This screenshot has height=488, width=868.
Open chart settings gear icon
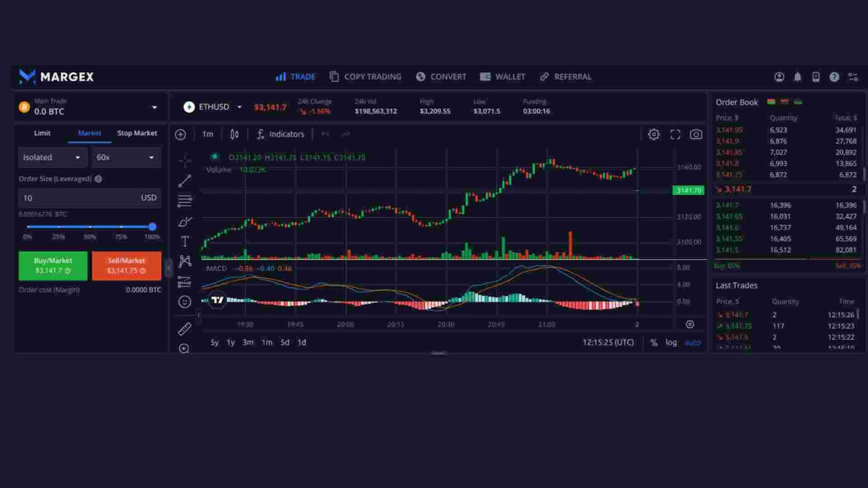654,134
